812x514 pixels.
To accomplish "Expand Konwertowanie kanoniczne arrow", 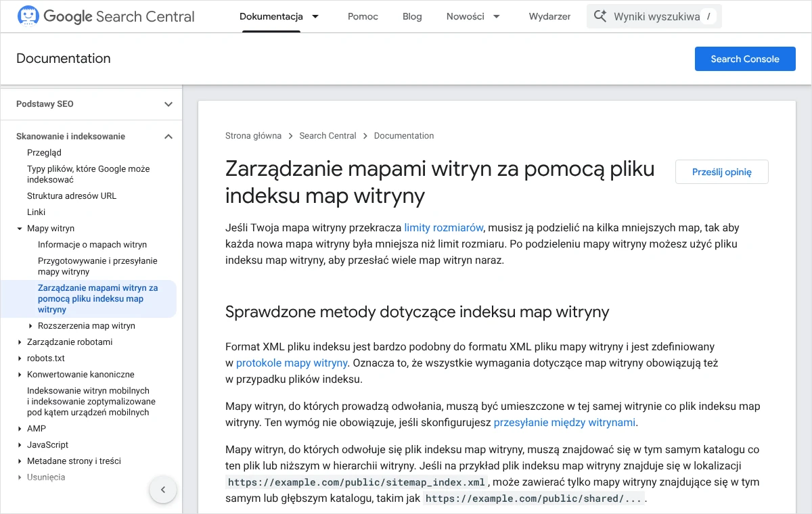I will [x=20, y=375].
